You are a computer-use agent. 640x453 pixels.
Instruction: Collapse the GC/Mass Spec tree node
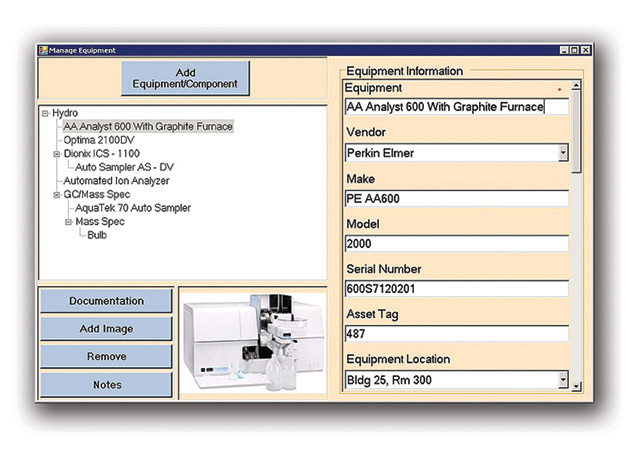pyautogui.click(x=57, y=194)
